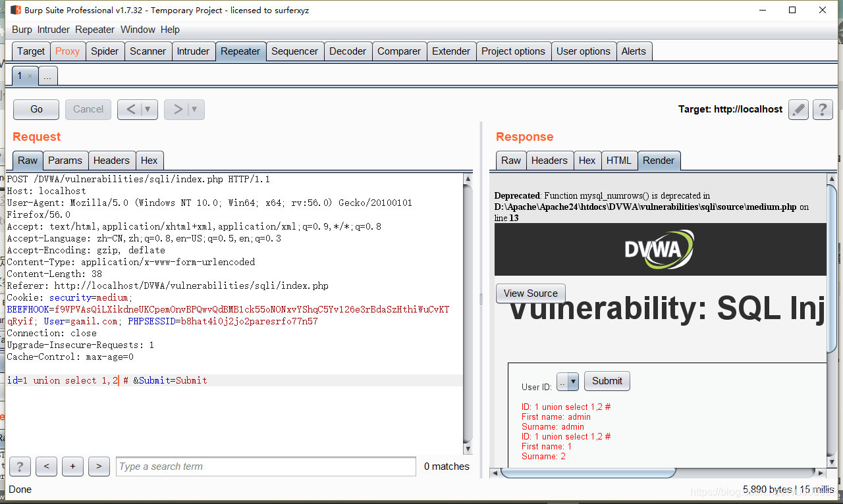Open help with the question mark button near Target
843x504 pixels.
[x=823, y=109]
